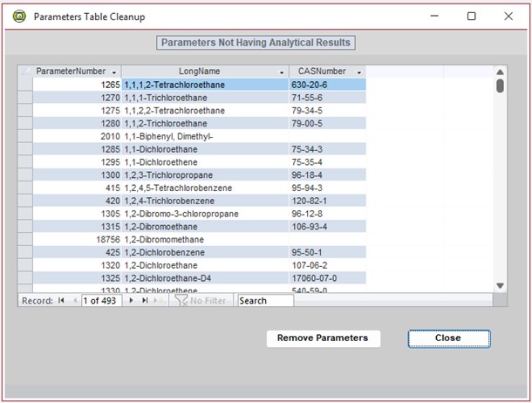Click CAS number 71-55-6
Viewport: 532px width, 403px height.
coord(327,98)
